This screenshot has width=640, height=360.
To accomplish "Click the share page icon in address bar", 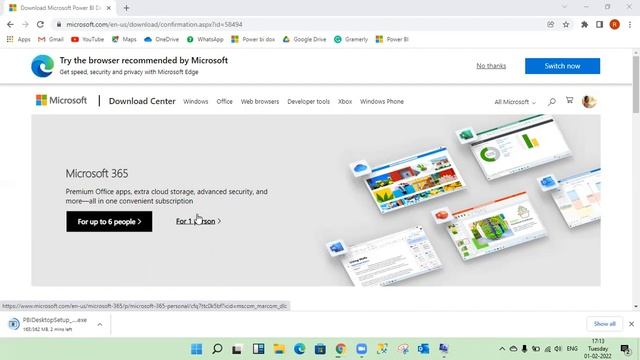I will pyautogui.click(x=551, y=24).
